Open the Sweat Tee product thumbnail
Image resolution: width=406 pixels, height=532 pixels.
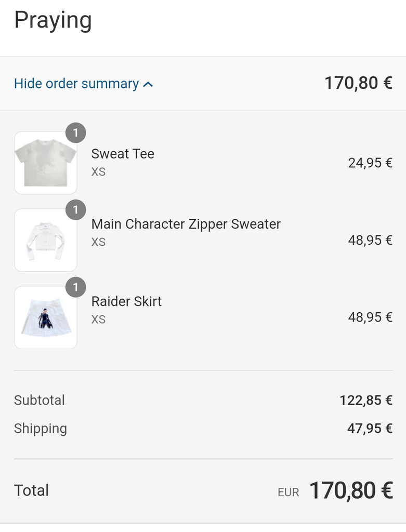click(46, 163)
